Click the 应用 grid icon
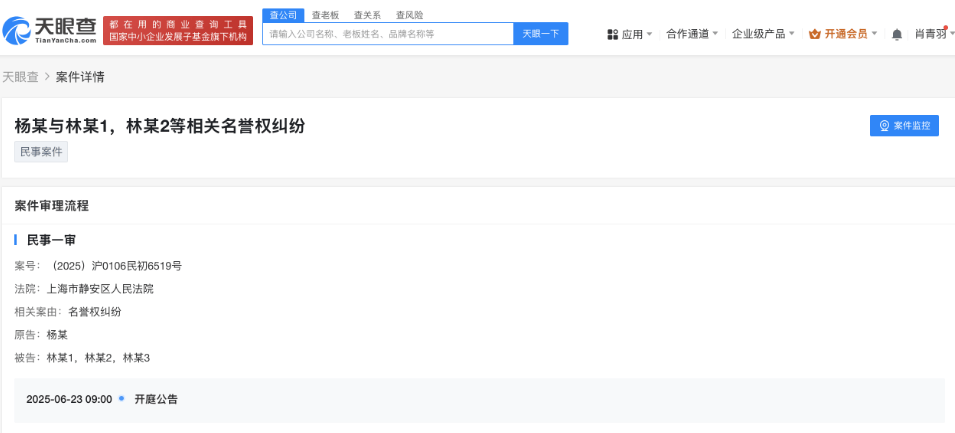The height and width of the screenshot is (433, 955). (613, 34)
